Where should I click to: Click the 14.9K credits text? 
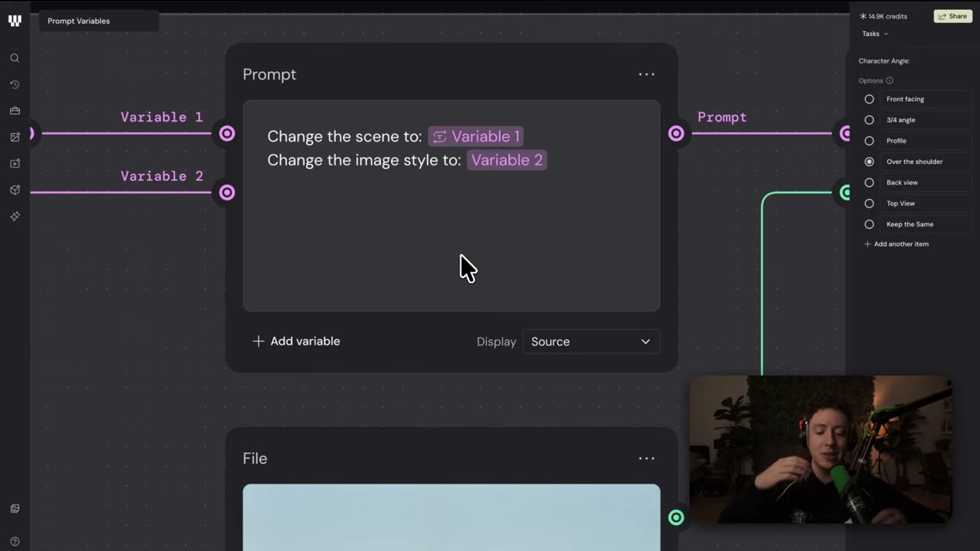[887, 16]
